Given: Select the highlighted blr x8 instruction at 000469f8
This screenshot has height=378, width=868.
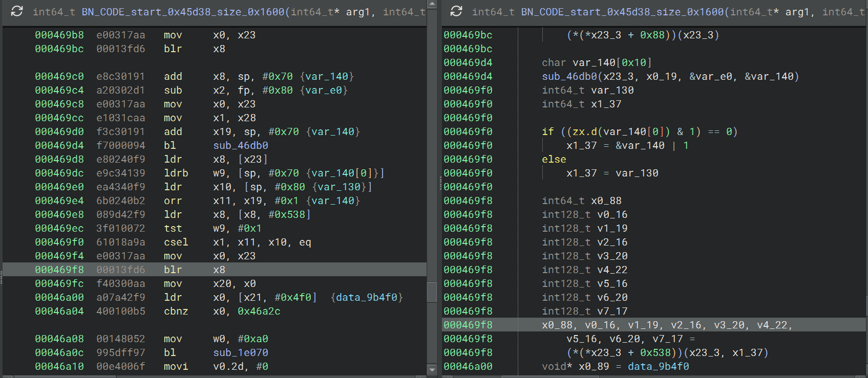Looking at the screenshot, I should [173, 270].
